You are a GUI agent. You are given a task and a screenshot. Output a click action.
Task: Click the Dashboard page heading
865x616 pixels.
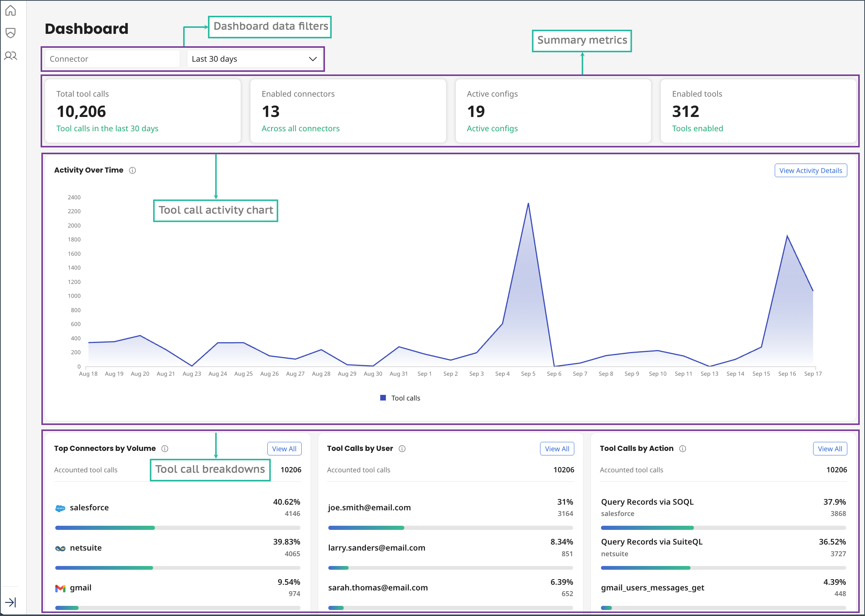click(86, 29)
